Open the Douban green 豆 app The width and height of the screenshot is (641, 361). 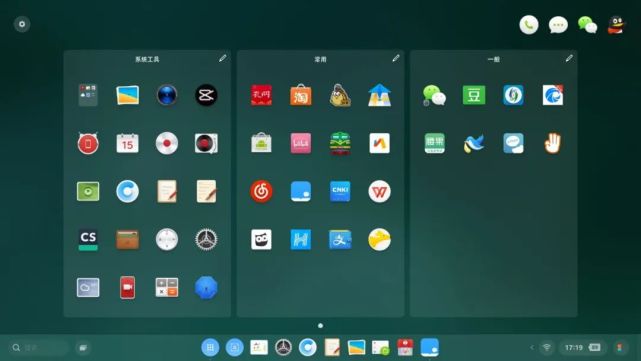pos(474,95)
